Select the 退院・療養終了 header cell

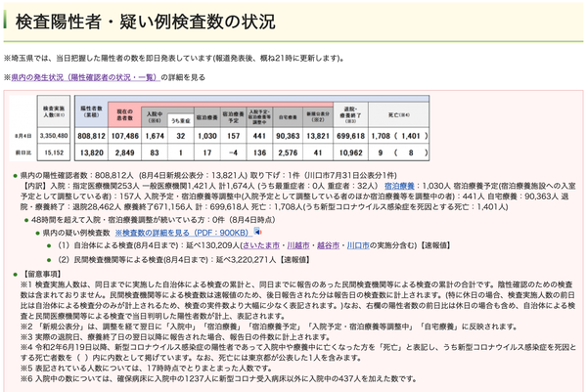coord(351,114)
